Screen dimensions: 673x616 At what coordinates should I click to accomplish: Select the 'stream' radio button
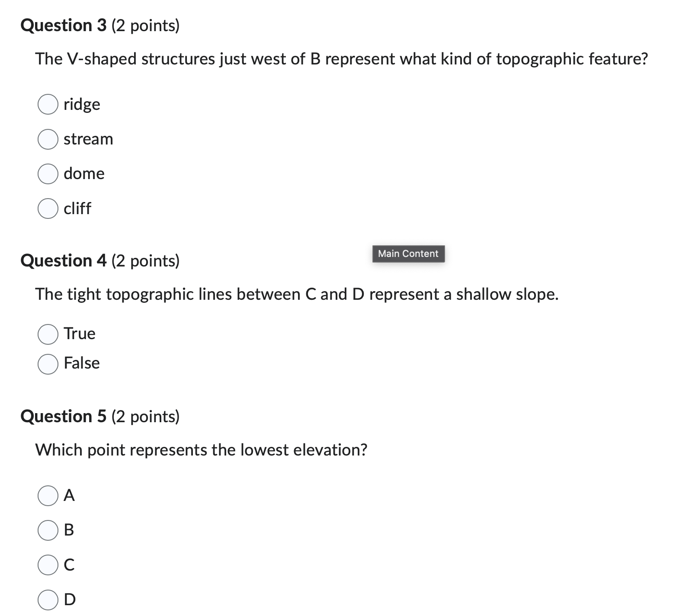point(48,139)
